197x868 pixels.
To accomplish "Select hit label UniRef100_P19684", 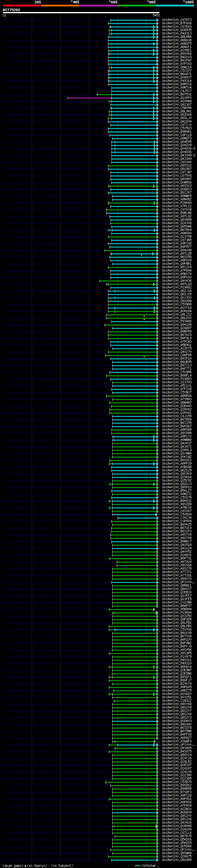I will pyautogui.click(x=177, y=612).
